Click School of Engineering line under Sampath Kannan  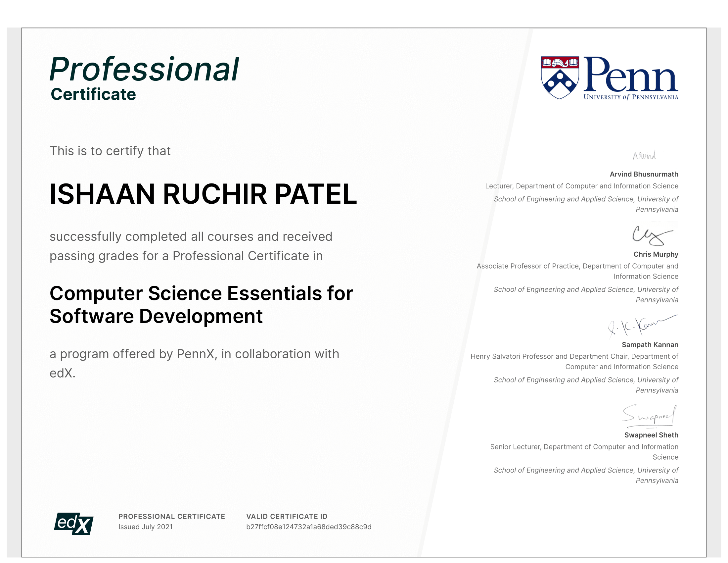point(586,385)
